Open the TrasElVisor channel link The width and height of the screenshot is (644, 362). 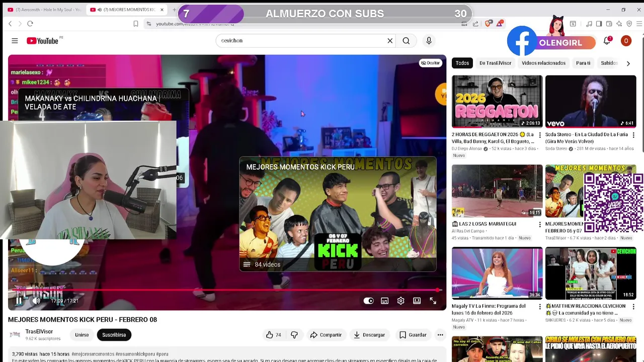coord(39,332)
